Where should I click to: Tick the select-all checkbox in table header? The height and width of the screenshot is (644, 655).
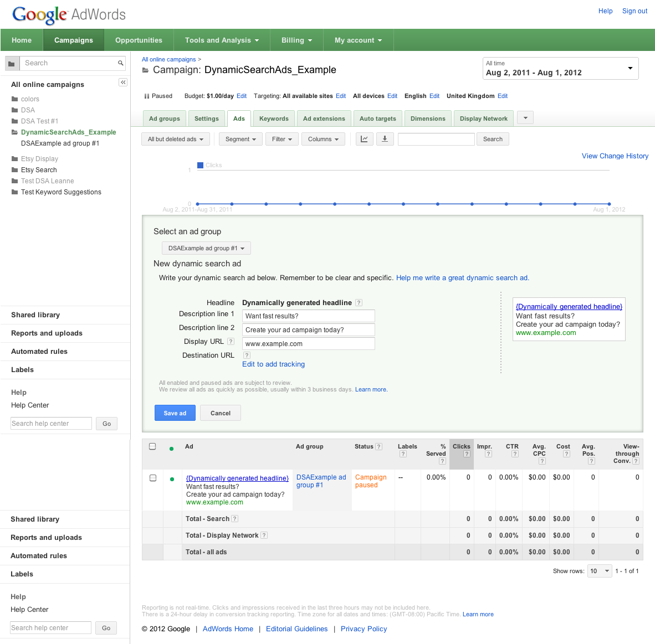pos(152,446)
